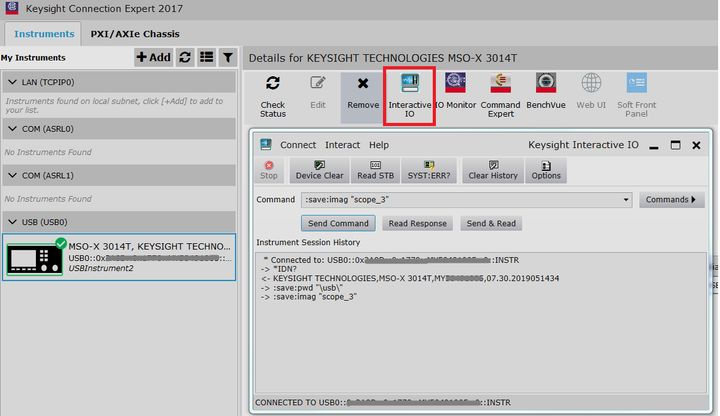Image resolution: width=720 pixels, height=416 pixels.
Task: Click the MSO-X 3014T oscilloscope thumbnail
Action: (34, 259)
